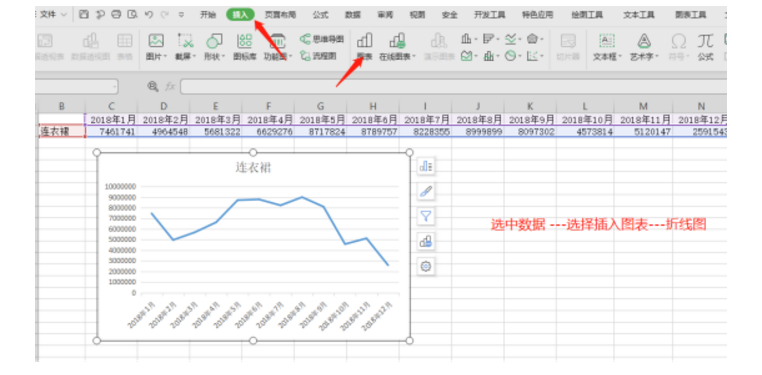Select the 2018年5月 header cell
The width and height of the screenshot is (762, 375).
320,119
